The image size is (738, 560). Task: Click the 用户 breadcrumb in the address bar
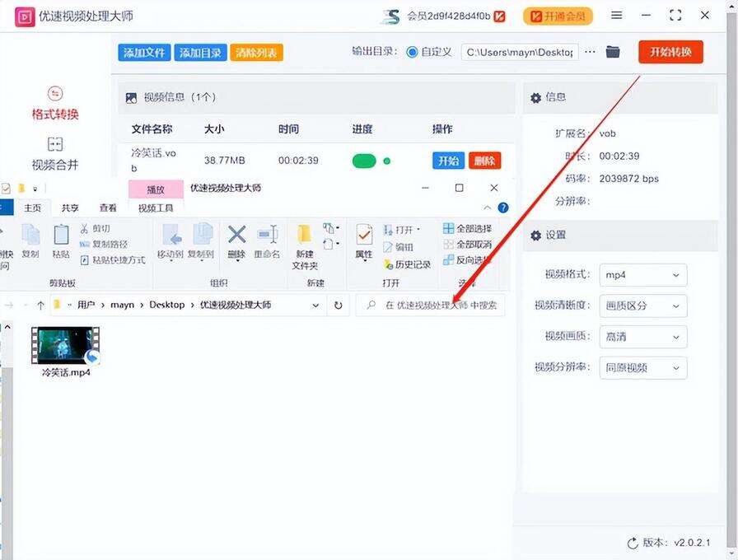click(x=86, y=306)
